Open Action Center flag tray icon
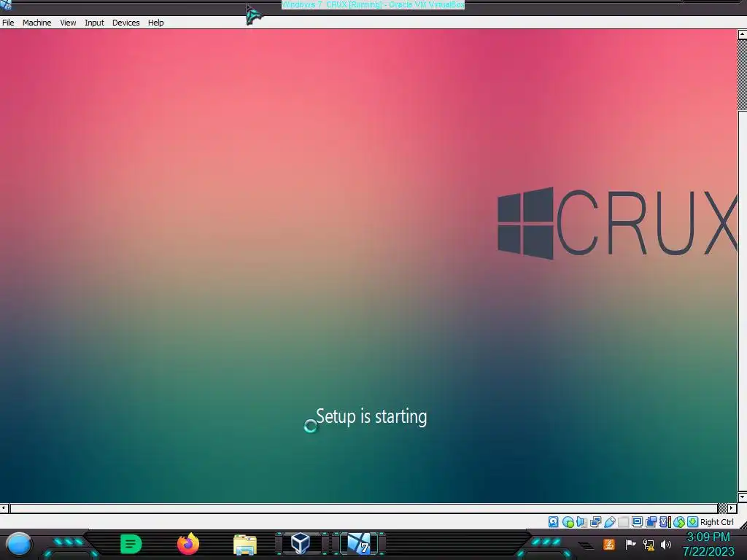747x560 pixels. click(631, 544)
